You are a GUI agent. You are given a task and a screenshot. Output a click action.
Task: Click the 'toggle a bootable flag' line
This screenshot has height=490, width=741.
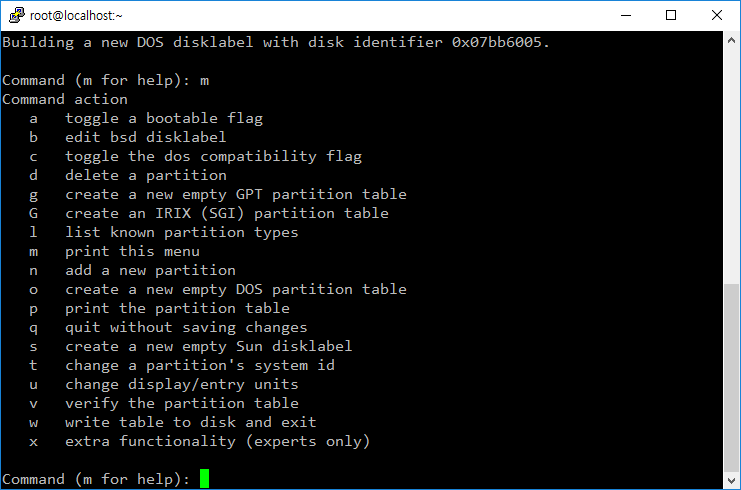point(164,118)
